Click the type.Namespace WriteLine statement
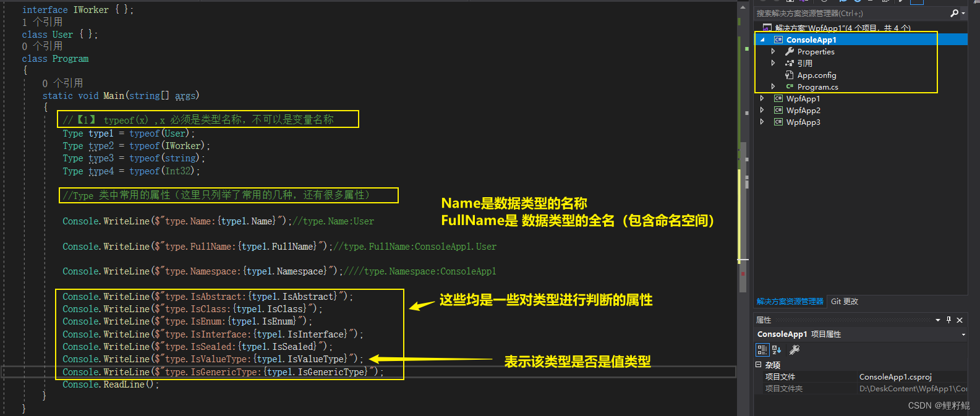Image resolution: width=980 pixels, height=416 pixels. point(203,271)
